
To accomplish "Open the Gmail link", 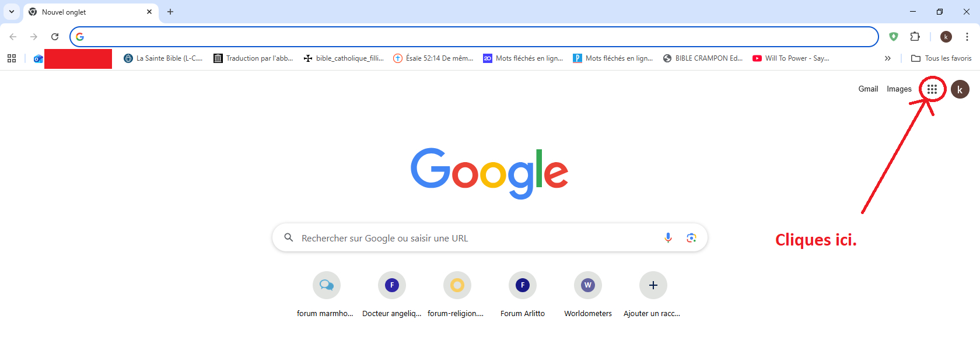I will click(x=868, y=89).
